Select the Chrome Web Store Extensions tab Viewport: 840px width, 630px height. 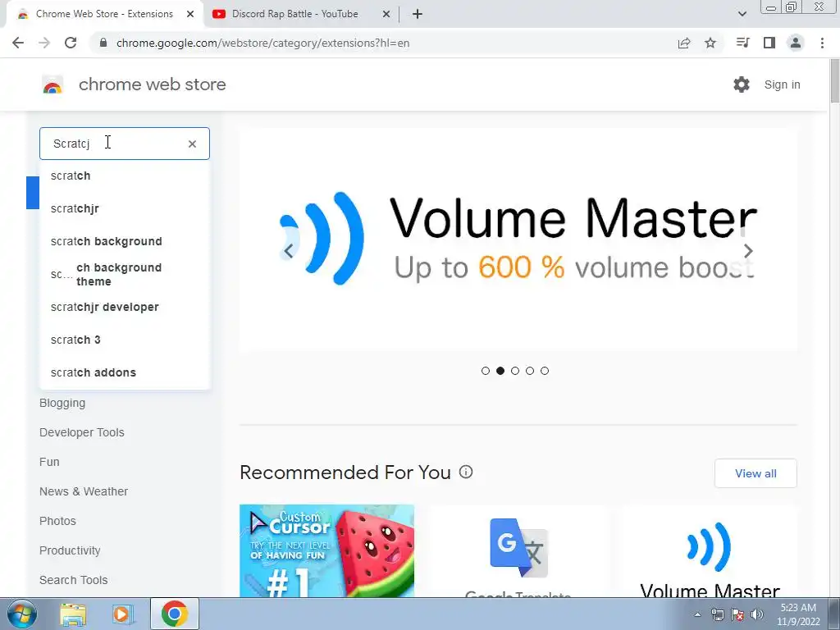104,14
